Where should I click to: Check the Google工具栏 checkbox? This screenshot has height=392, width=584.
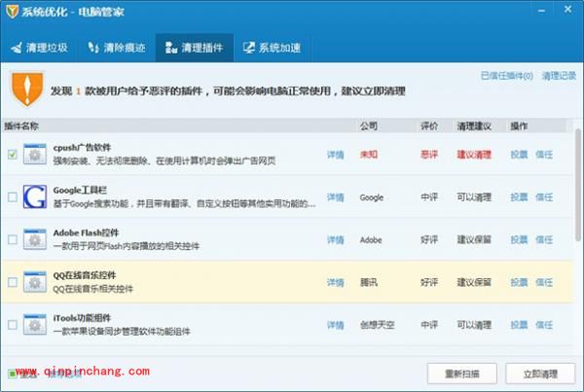point(12,197)
